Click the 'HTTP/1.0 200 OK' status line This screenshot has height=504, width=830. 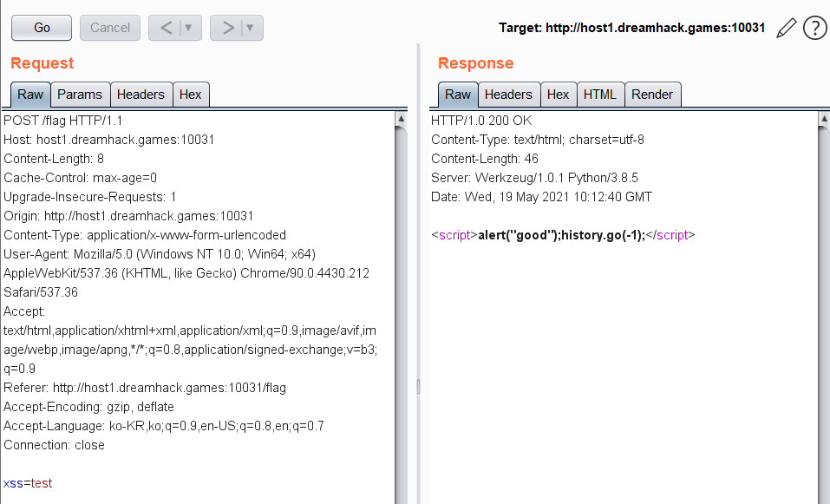(x=481, y=121)
